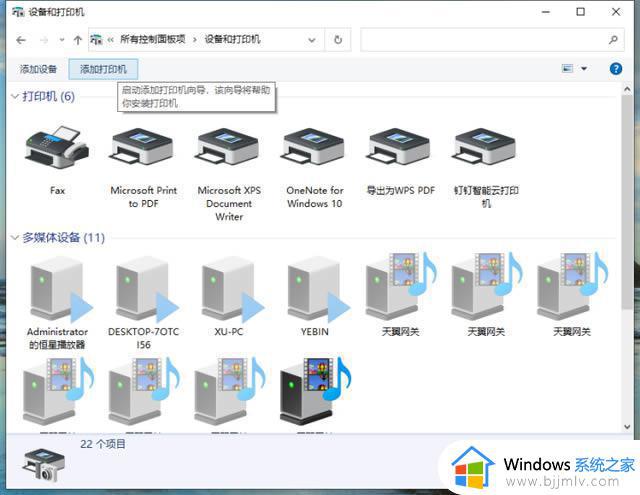Screen dimensions: 640x495
Task: Open recent locations dropdown arrow
Action: click(62, 40)
